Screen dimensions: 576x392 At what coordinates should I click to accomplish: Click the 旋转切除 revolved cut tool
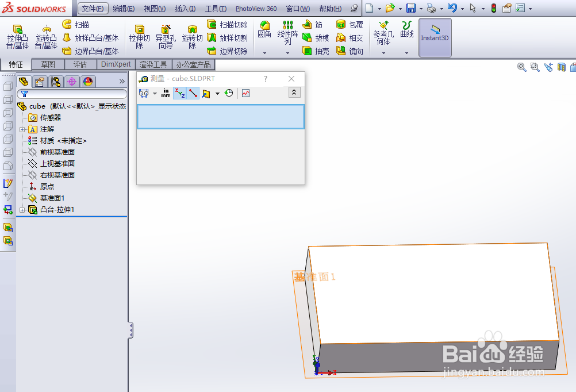(x=192, y=37)
